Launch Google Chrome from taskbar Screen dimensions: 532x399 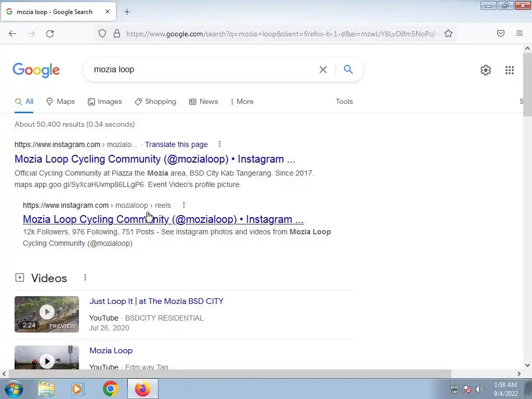click(110, 389)
